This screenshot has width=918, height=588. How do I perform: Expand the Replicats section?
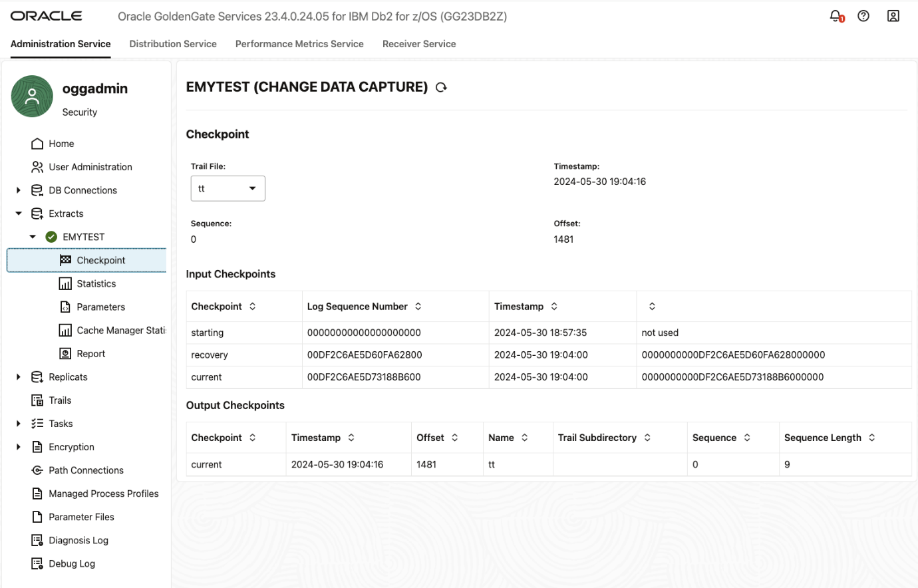[18, 376]
